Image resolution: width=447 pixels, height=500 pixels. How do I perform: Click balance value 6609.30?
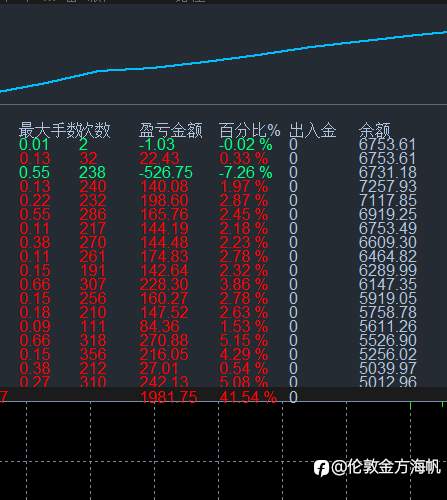388,243
